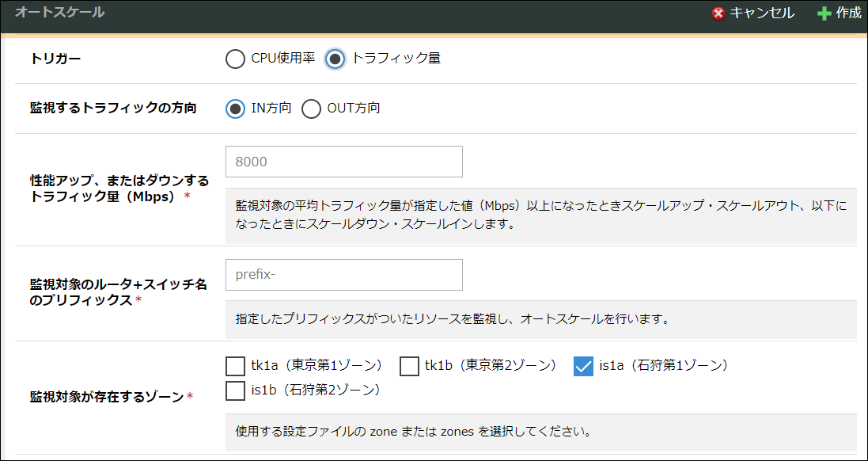Click the red X cancel icon
This screenshot has width=868, height=461.
(x=718, y=13)
